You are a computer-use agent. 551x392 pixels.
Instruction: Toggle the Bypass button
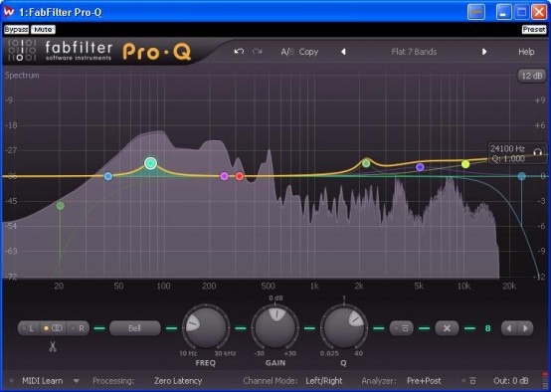(x=16, y=30)
